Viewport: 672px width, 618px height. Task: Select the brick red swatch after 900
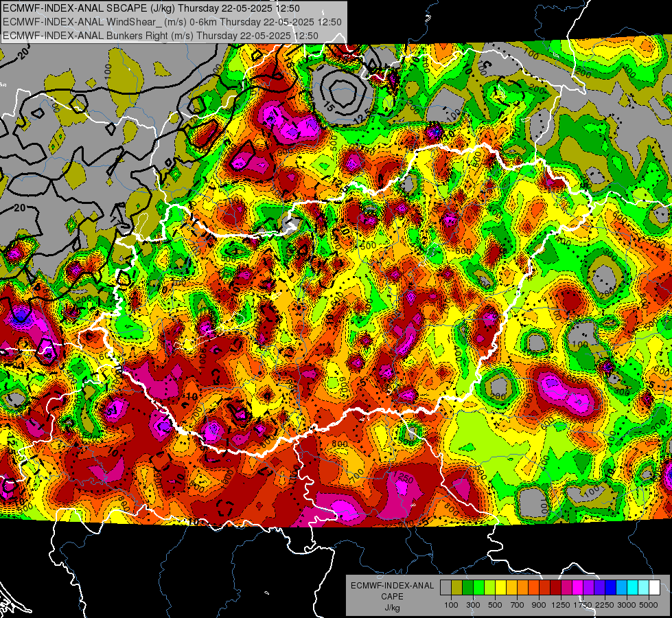[545, 588]
